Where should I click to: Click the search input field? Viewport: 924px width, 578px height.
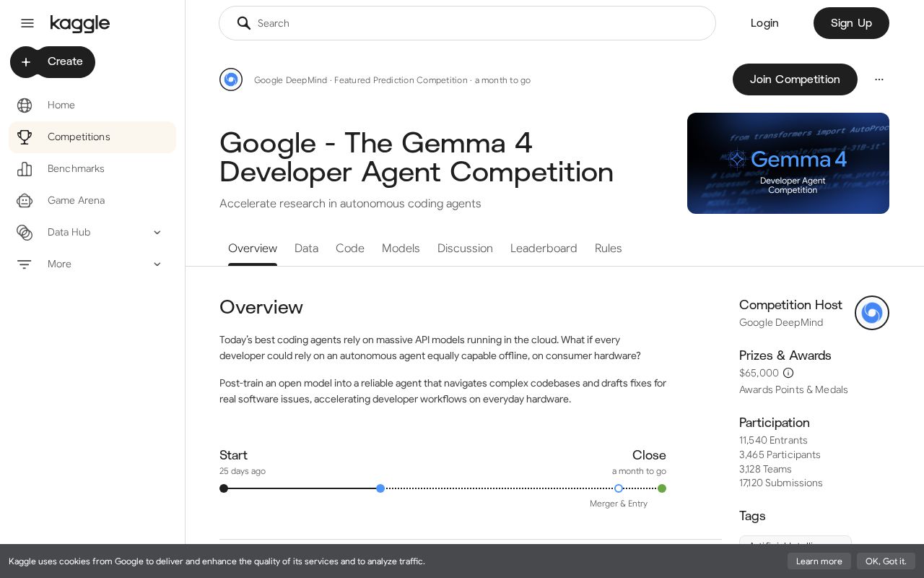(467, 23)
